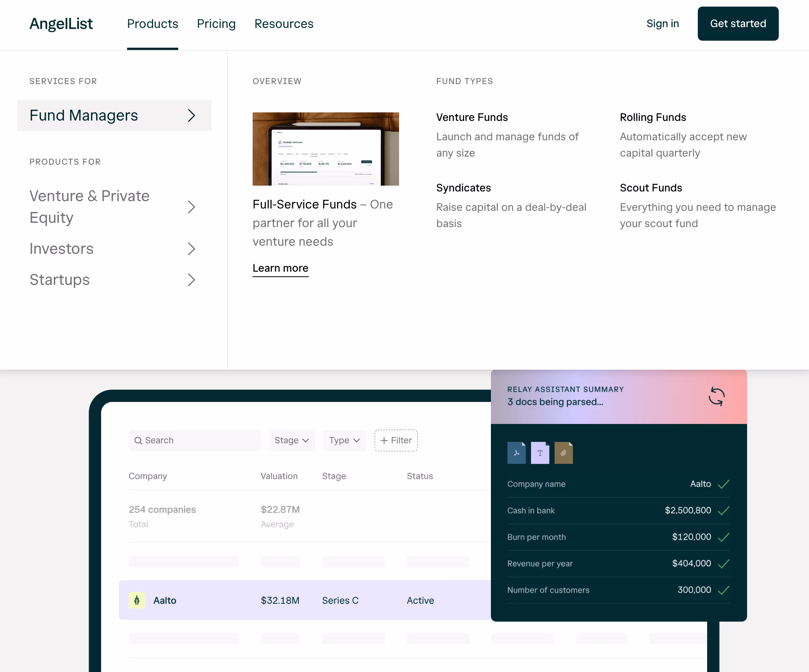
Task: Select Startups in the products list
Action: click(x=114, y=280)
